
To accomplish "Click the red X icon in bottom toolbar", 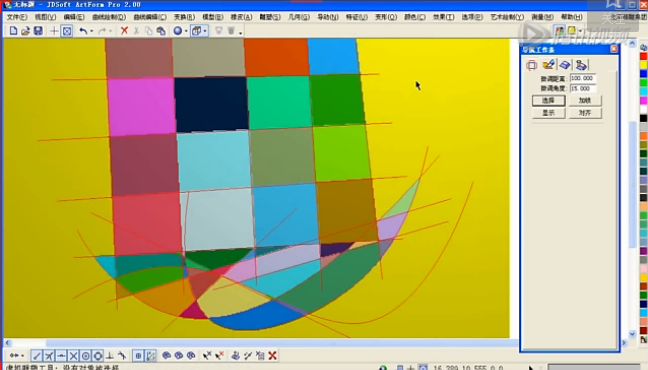I will point(272,356).
